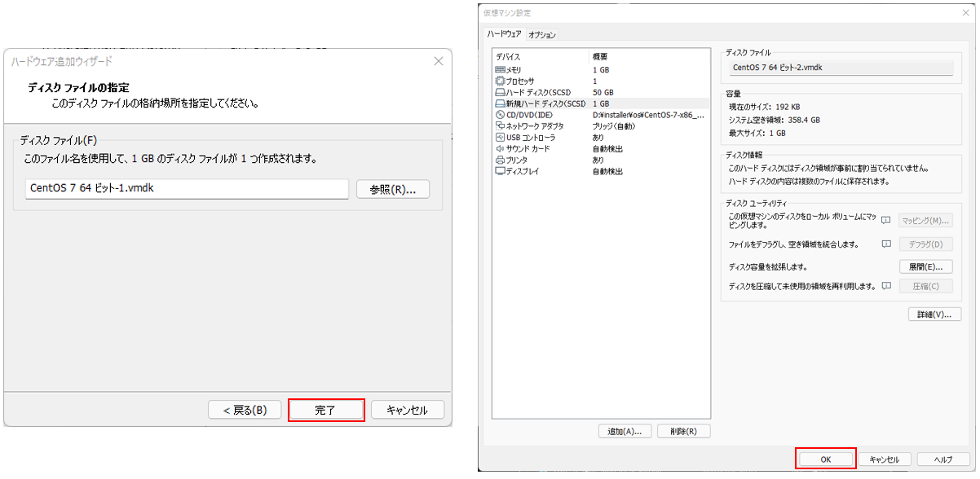Open ヘルプ in virtual machine settings
The image size is (980, 479).
click(x=943, y=459)
